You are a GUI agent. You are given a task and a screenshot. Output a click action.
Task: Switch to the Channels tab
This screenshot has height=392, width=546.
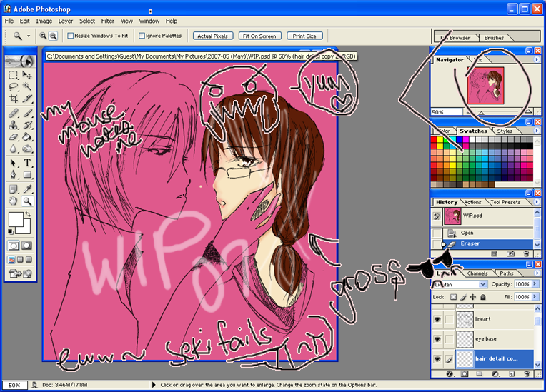(477, 273)
